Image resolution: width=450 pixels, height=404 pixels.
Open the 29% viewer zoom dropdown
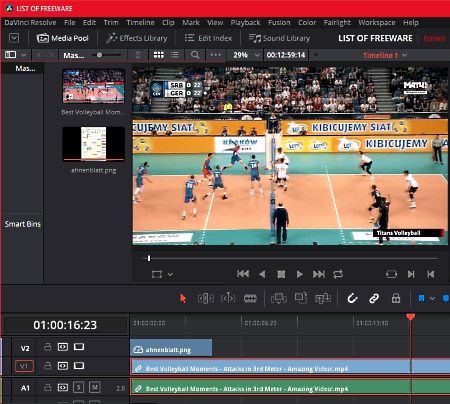[246, 55]
